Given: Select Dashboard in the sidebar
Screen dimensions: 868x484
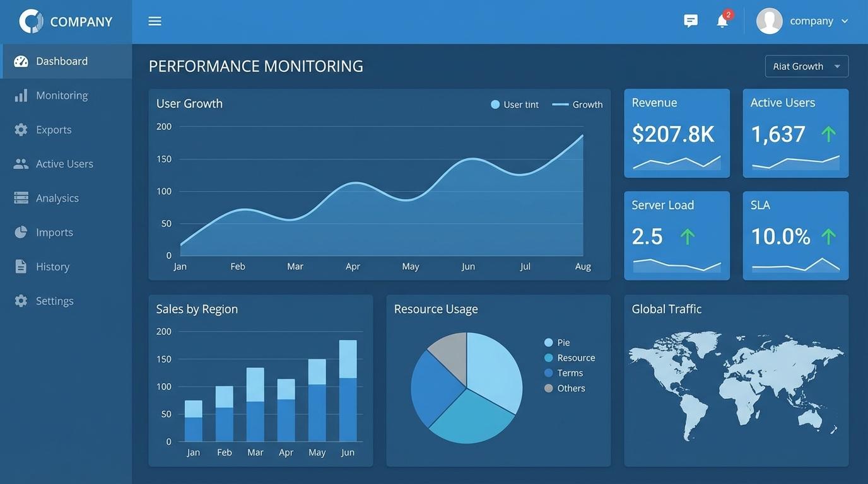Looking at the screenshot, I should click(x=62, y=61).
